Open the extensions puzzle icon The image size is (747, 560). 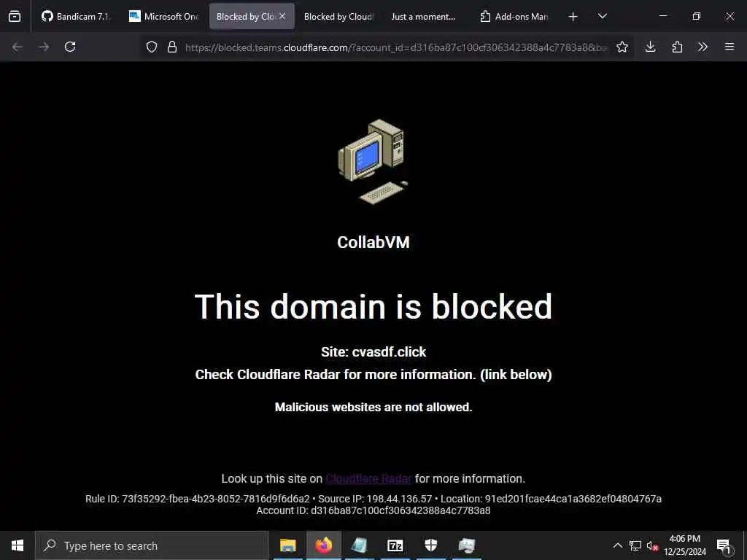pyautogui.click(x=677, y=47)
